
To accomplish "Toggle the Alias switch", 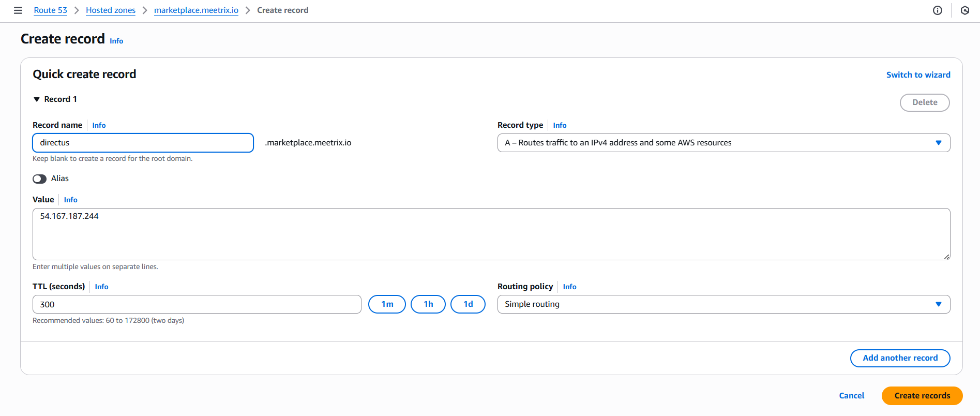I will point(39,179).
